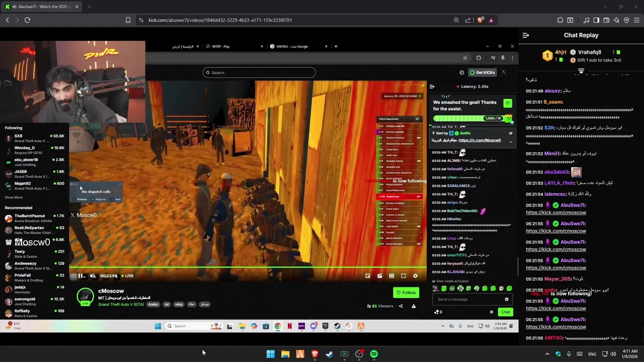This screenshot has height=362, width=644.
Task: Click in the Kick Search field
Action: pyautogui.click(x=259, y=72)
